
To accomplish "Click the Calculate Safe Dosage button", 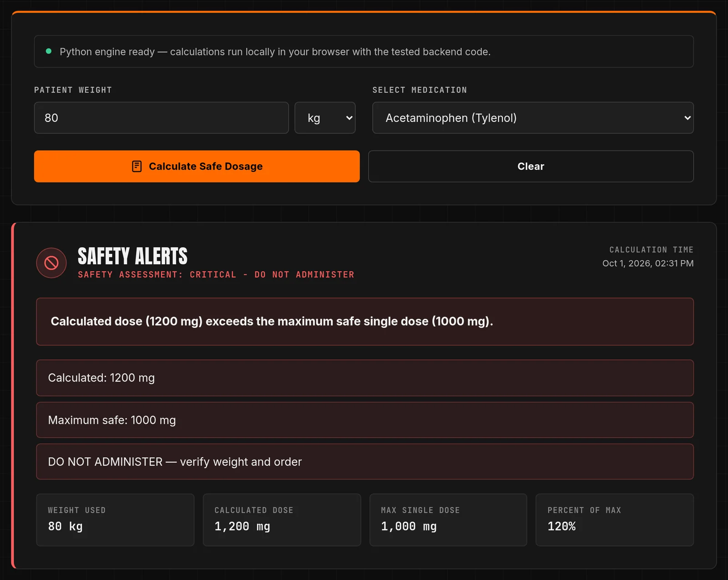I will pos(197,166).
